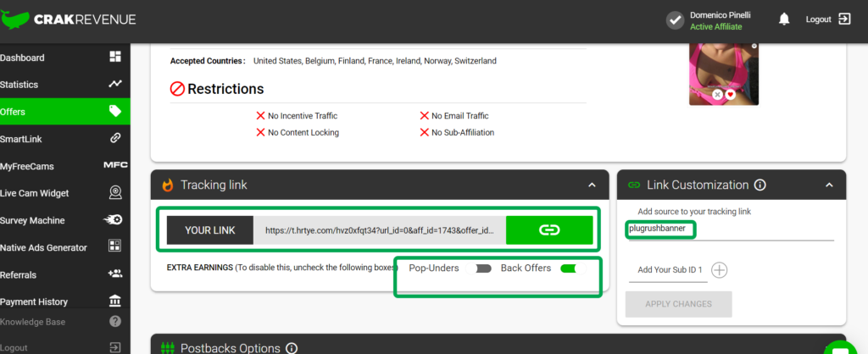Copy tracking link with green button
This screenshot has width=868, height=354.
549,230
